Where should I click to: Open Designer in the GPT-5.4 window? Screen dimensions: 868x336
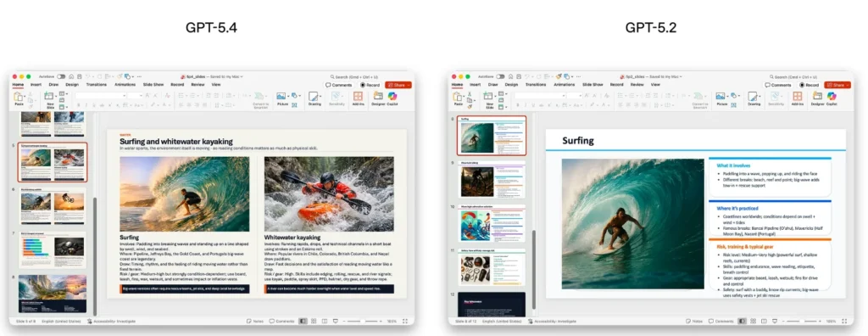coord(378,98)
